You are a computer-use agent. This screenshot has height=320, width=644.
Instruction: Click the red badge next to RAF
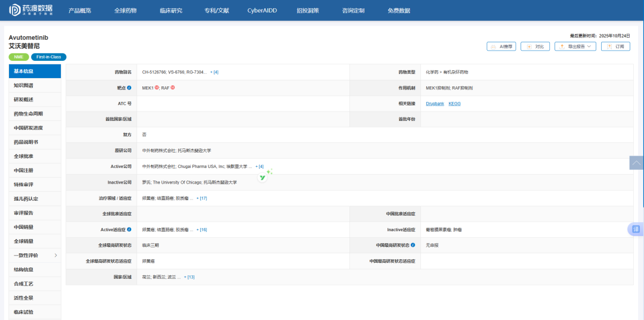(x=173, y=88)
